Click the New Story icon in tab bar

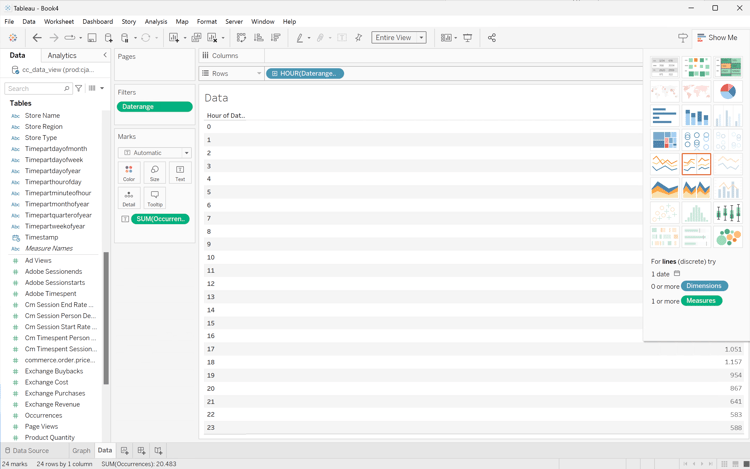point(158,450)
